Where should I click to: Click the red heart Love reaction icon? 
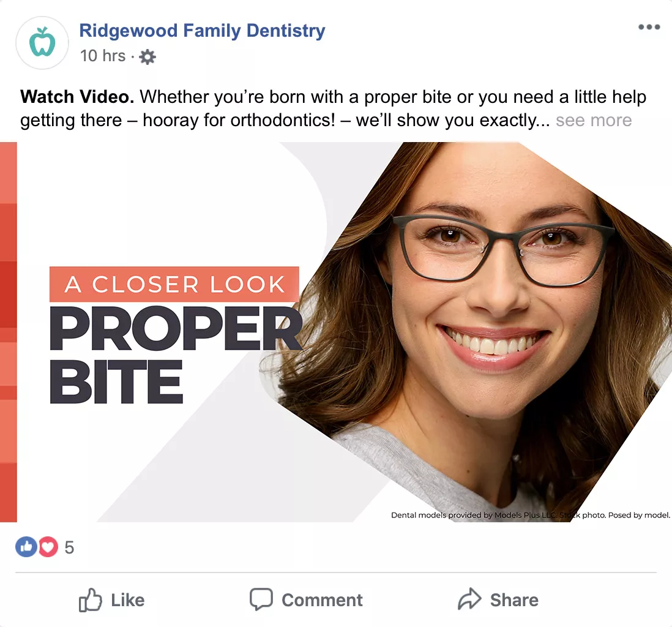coord(48,547)
